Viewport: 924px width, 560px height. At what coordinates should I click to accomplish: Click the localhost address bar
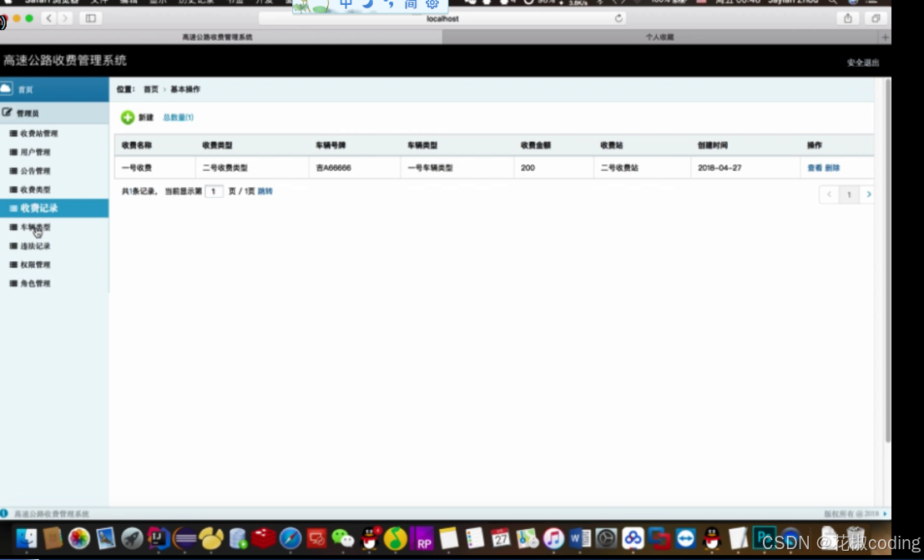click(442, 18)
